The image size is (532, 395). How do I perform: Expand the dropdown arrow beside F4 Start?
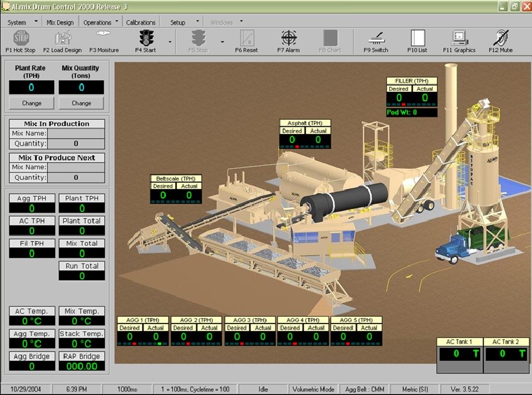click(169, 42)
